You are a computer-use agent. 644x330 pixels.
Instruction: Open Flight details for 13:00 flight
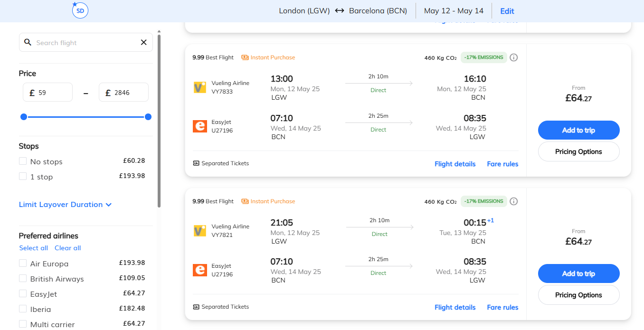point(455,164)
